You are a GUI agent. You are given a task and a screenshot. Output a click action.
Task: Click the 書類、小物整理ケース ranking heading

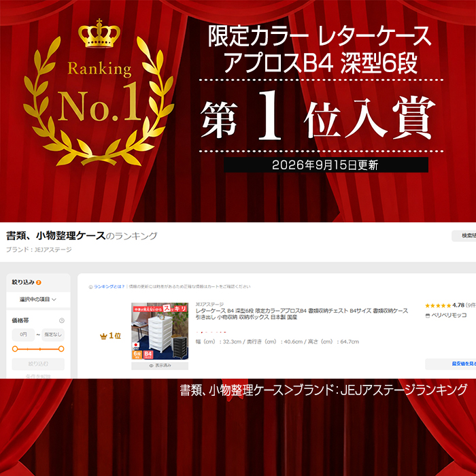click(x=82, y=236)
